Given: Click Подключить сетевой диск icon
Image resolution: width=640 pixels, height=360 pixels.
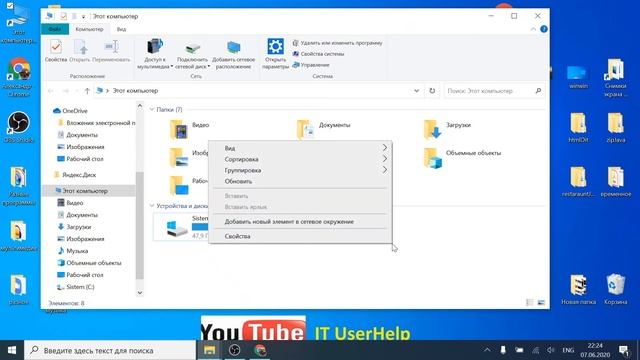Looking at the screenshot, I should click(x=192, y=53).
